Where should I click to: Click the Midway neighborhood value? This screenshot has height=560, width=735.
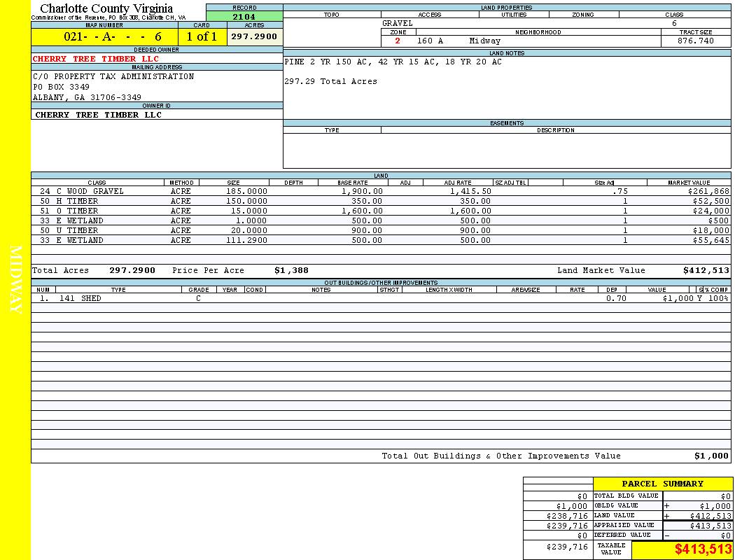click(x=485, y=41)
